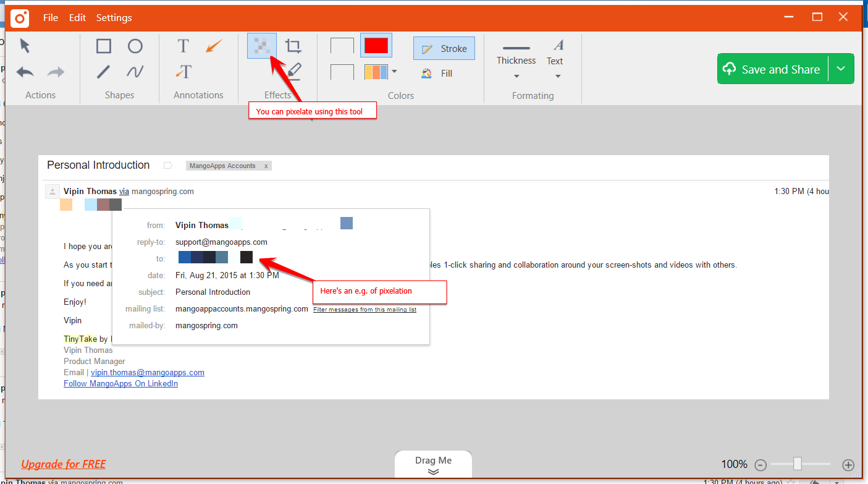The width and height of the screenshot is (868, 484).
Task: Select the orange Arrow annotation tool
Action: click(x=214, y=46)
